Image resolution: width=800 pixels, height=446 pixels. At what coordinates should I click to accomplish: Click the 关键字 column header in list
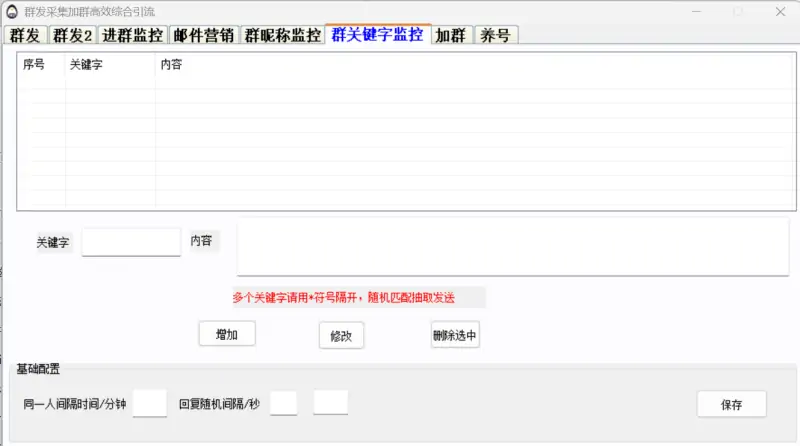[85, 65]
